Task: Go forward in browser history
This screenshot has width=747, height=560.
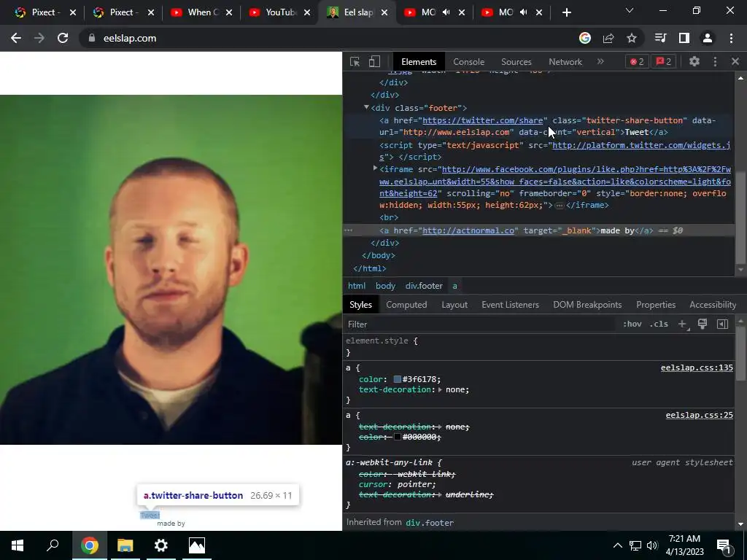Action: [39, 38]
